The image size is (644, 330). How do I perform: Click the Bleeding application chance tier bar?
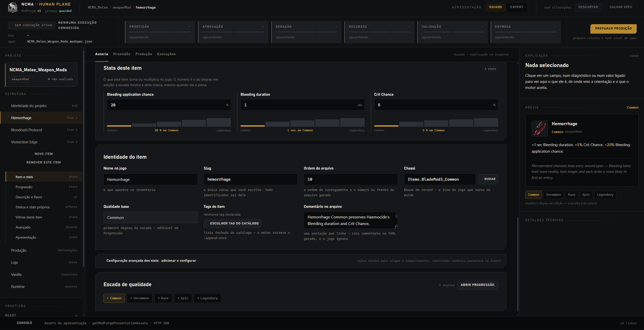point(169,122)
